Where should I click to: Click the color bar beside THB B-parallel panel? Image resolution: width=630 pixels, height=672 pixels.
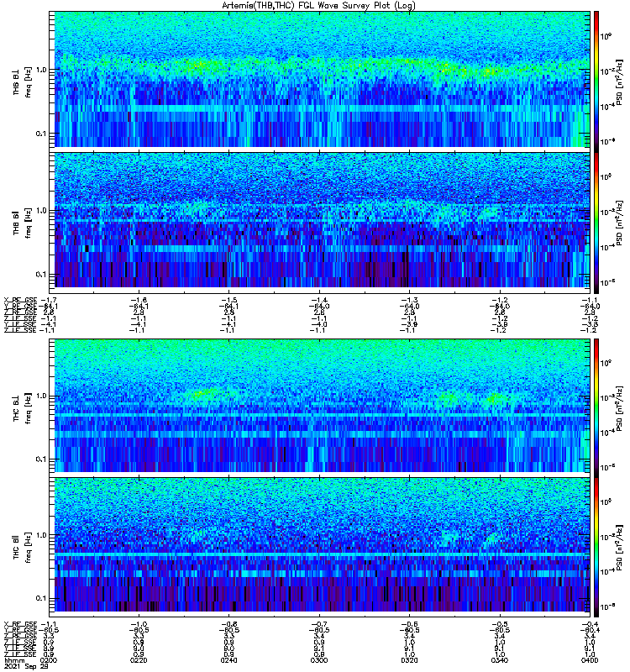(597, 219)
